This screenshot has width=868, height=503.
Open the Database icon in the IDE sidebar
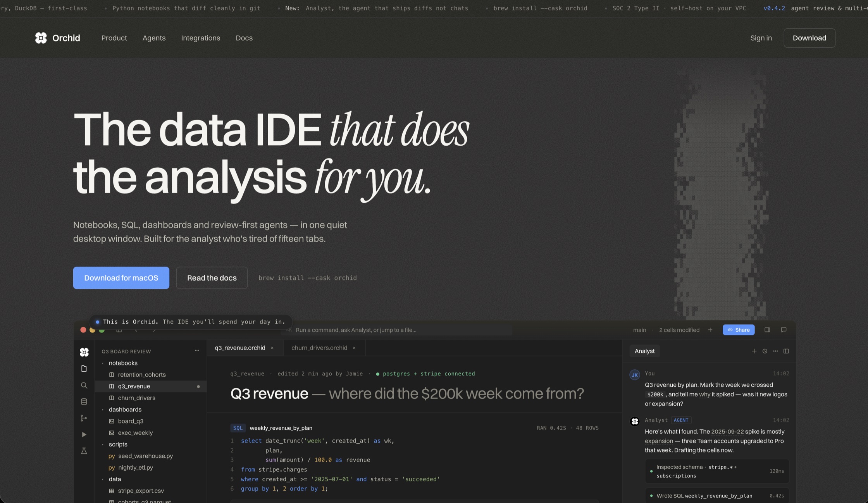coord(84,401)
